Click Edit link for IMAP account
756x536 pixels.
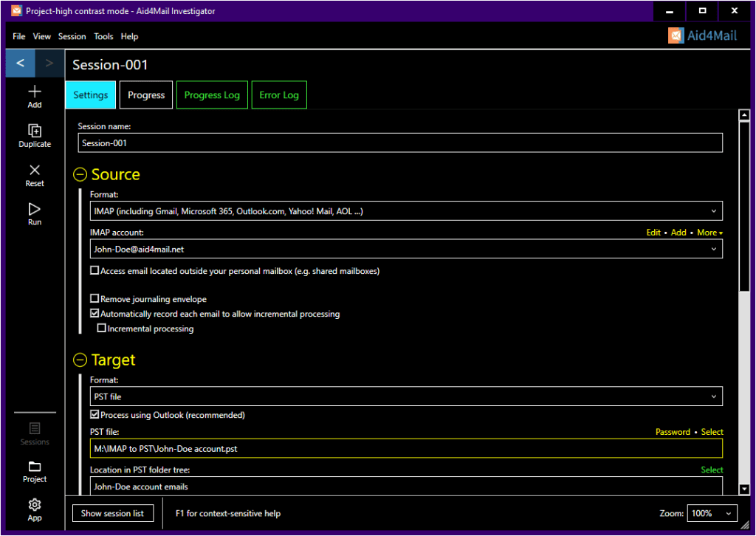(x=653, y=233)
